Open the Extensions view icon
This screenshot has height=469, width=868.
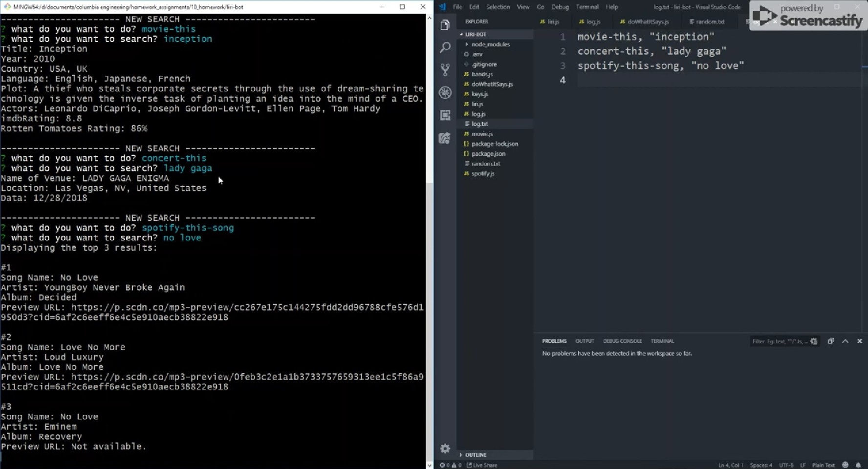click(x=445, y=115)
